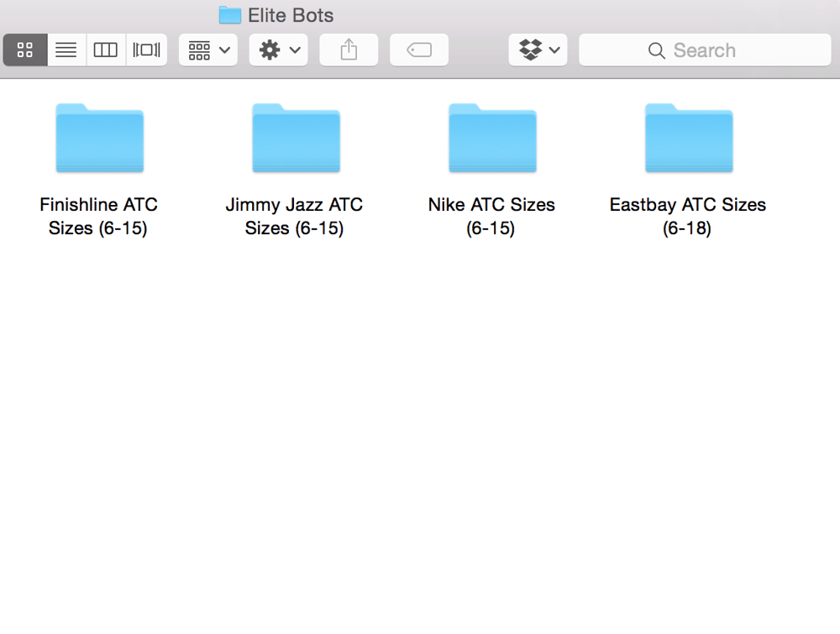Switch to Cover Flow view mode
The image size is (840, 634).
(x=146, y=50)
